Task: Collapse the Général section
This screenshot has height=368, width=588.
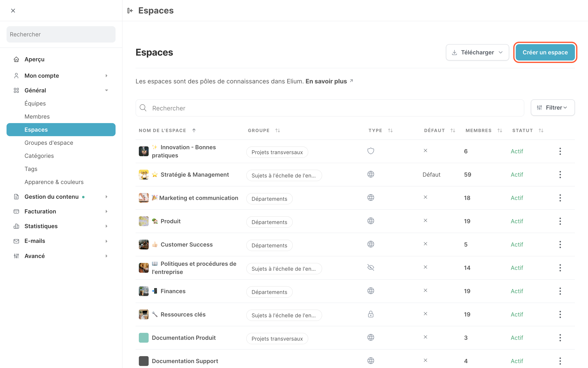Action: click(61, 90)
